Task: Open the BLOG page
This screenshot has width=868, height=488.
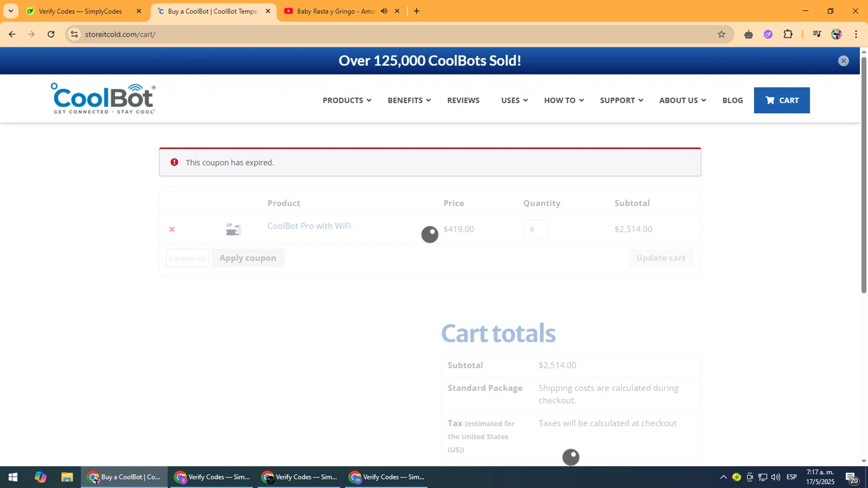Action: (x=733, y=100)
